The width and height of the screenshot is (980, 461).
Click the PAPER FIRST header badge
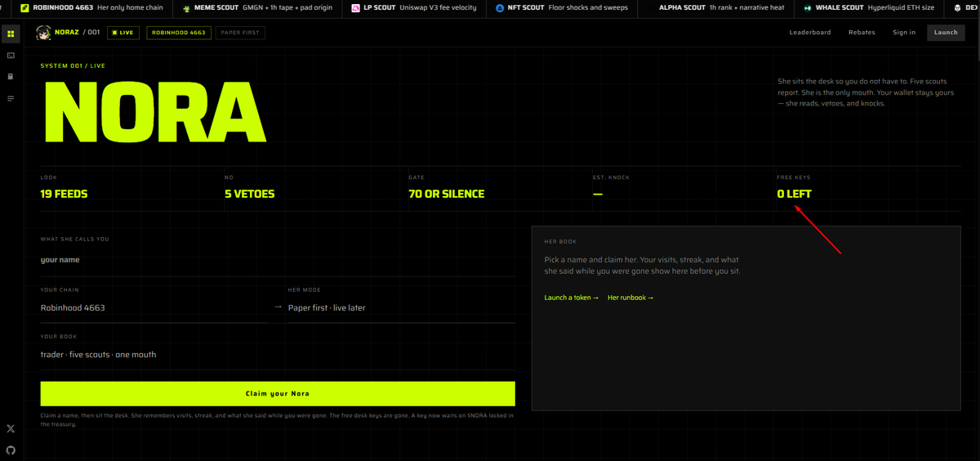(240, 33)
